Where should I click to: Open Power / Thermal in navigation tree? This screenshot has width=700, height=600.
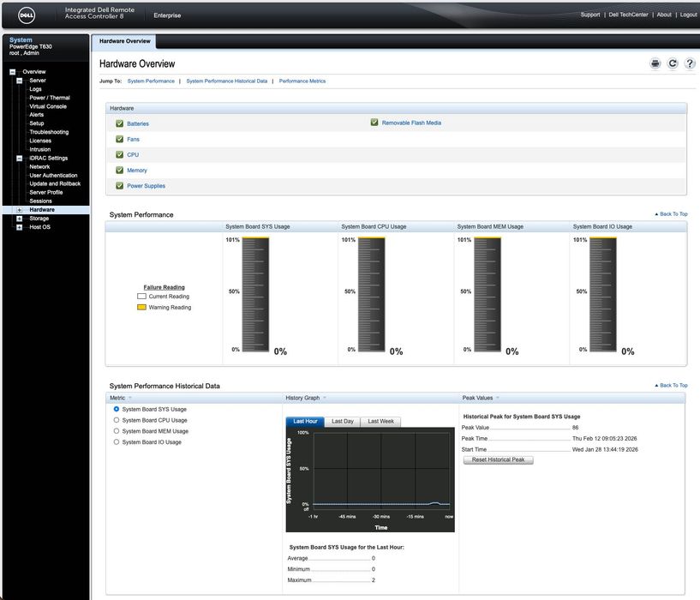pos(50,98)
